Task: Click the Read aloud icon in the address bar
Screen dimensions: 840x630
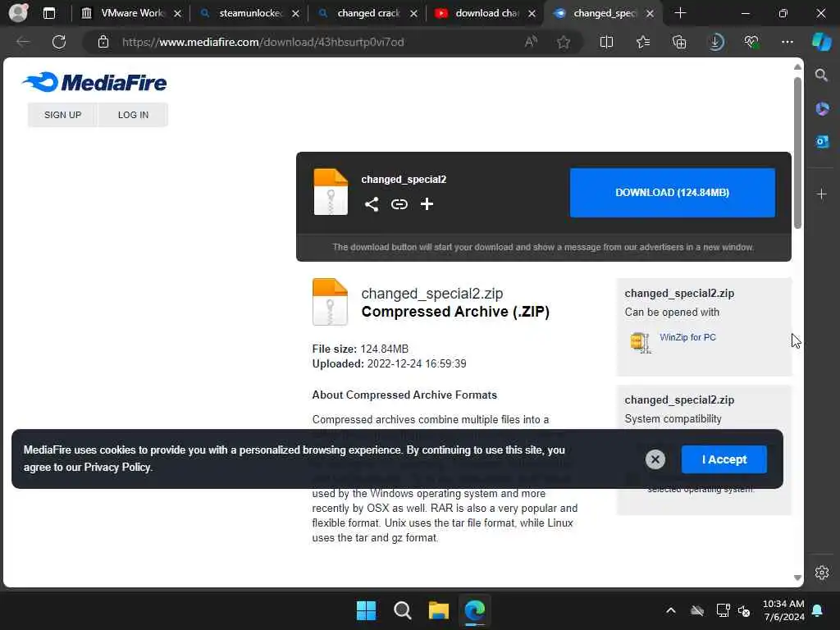Action: [x=531, y=42]
